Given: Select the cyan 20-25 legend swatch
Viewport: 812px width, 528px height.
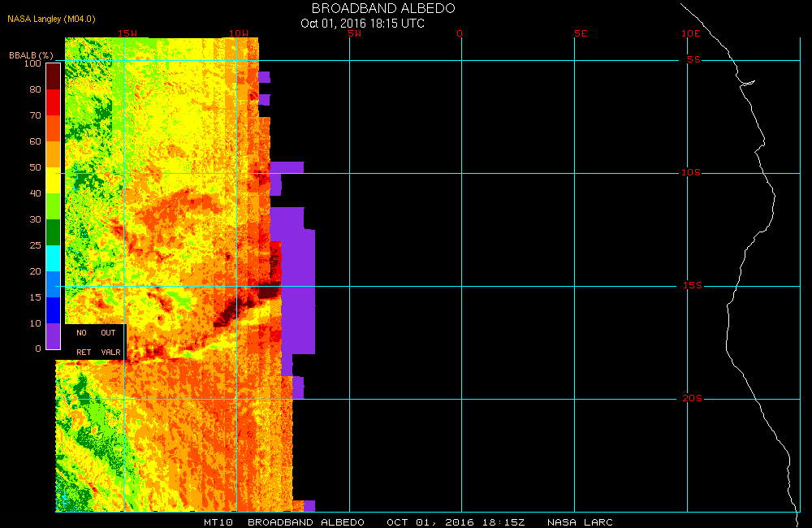Looking at the screenshot, I should point(54,258).
